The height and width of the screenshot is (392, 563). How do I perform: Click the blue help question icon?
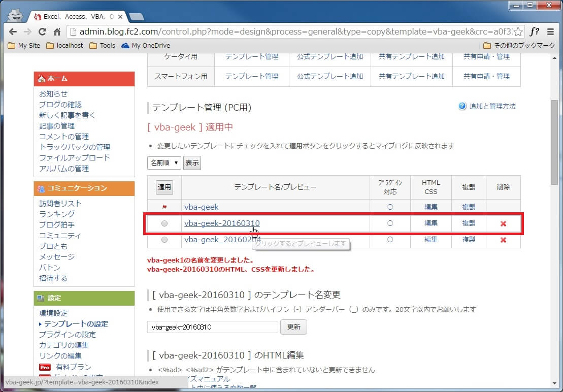462,106
